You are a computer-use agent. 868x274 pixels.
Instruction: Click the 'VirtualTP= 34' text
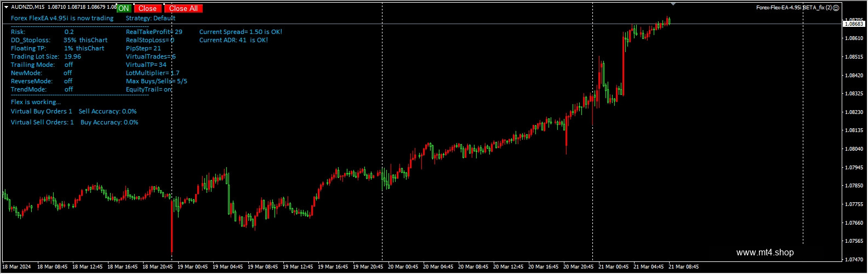coord(146,65)
